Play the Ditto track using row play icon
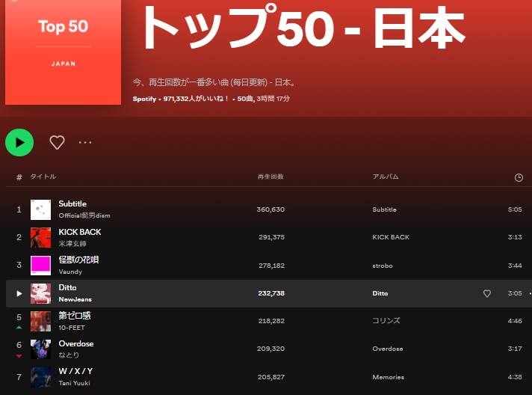The height and width of the screenshot is (395, 532). coord(19,293)
